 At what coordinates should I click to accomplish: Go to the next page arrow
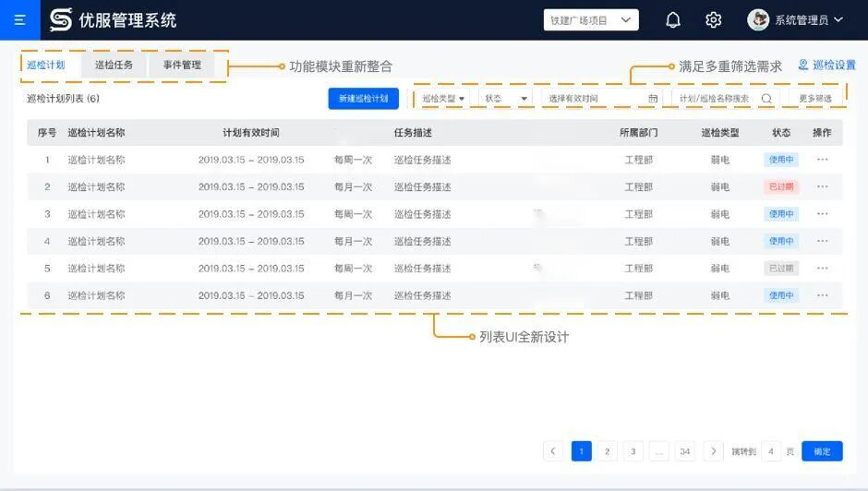pos(713,451)
